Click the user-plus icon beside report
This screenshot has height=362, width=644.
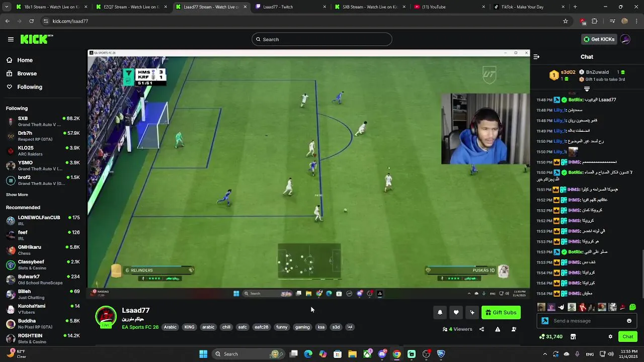pyautogui.click(x=514, y=329)
